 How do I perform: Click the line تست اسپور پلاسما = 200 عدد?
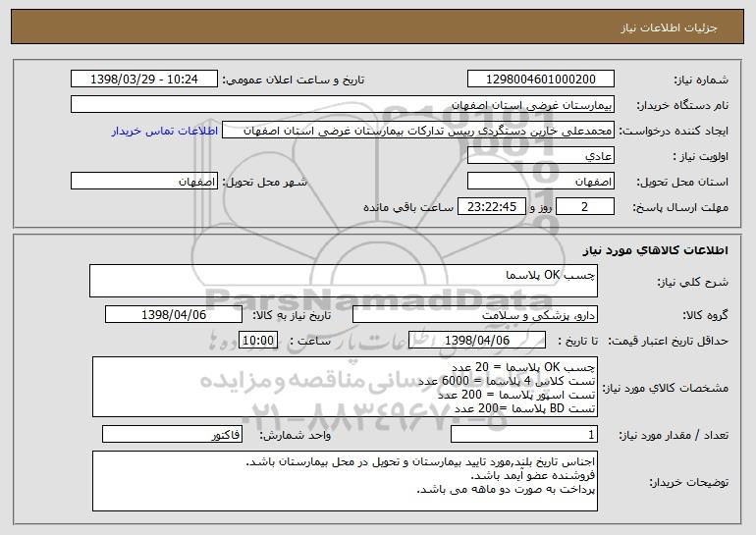point(516,395)
